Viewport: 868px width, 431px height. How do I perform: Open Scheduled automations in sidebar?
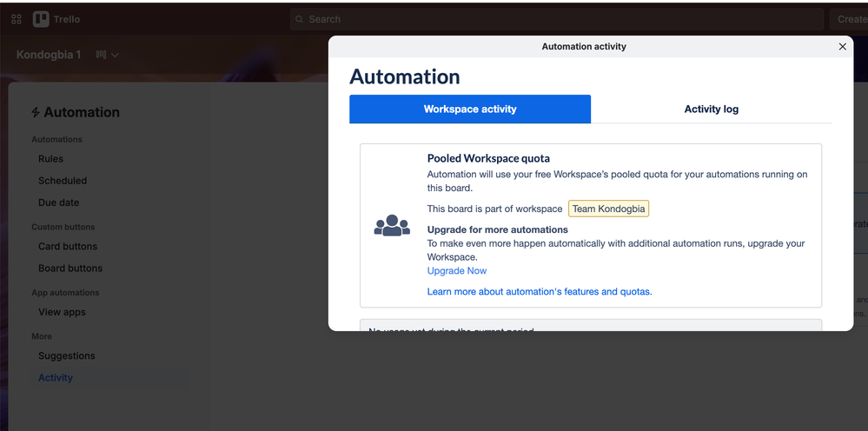point(63,181)
